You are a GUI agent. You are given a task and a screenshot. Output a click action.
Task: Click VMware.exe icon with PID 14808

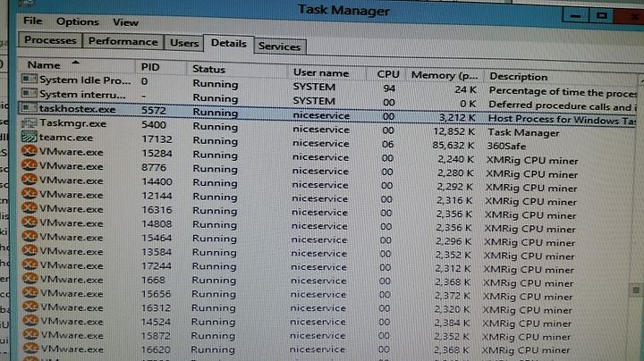coord(30,222)
